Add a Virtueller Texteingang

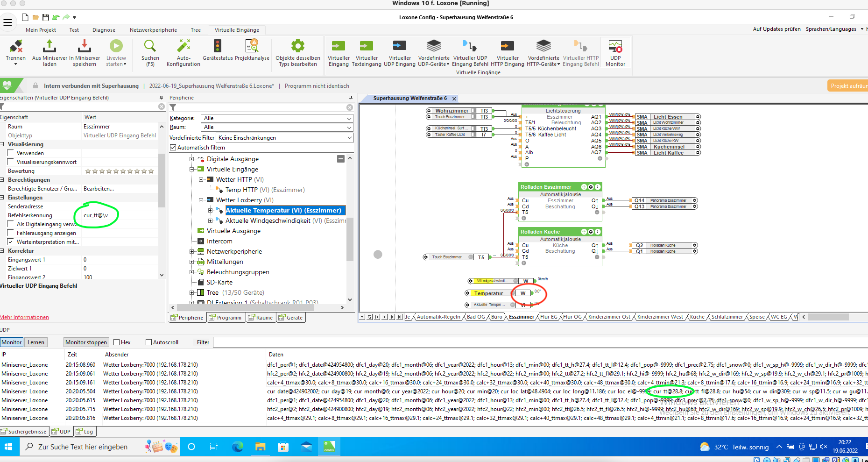[x=367, y=47]
